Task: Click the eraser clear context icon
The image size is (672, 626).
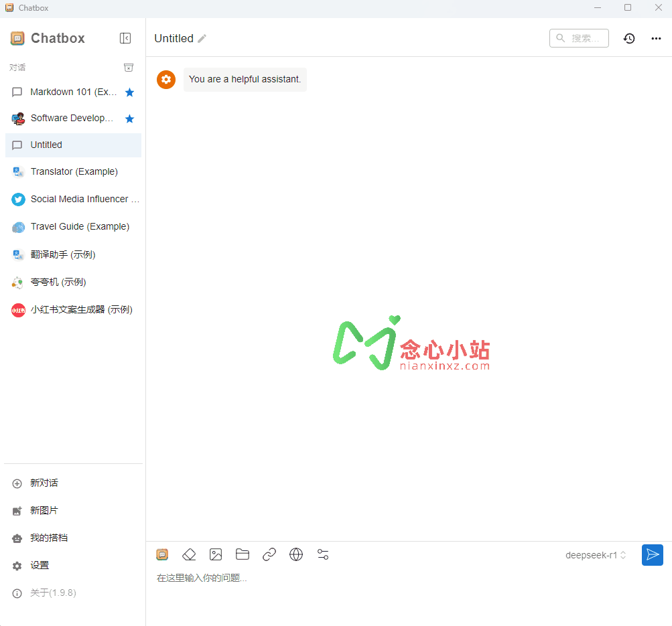Action: click(x=189, y=555)
